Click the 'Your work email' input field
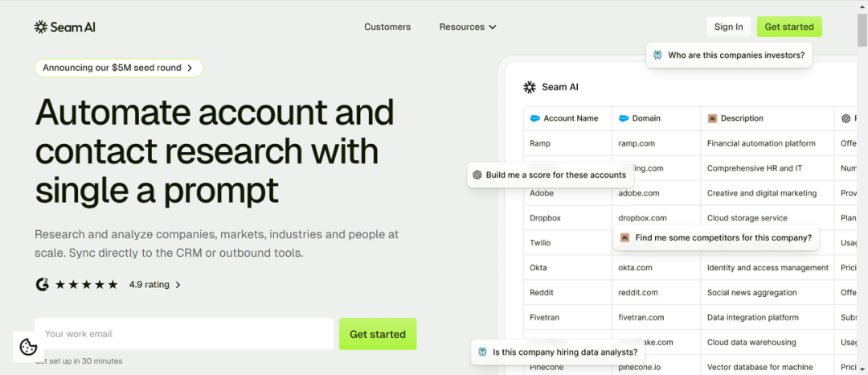868x375 pixels. coord(184,334)
